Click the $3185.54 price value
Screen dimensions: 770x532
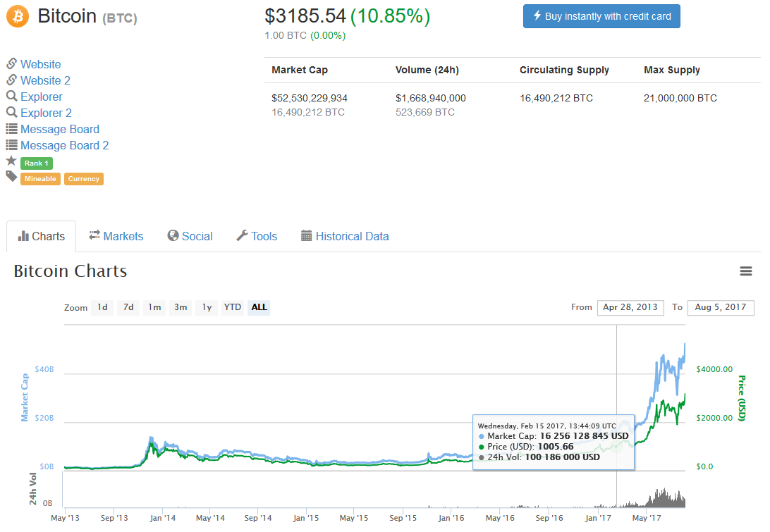(x=305, y=16)
